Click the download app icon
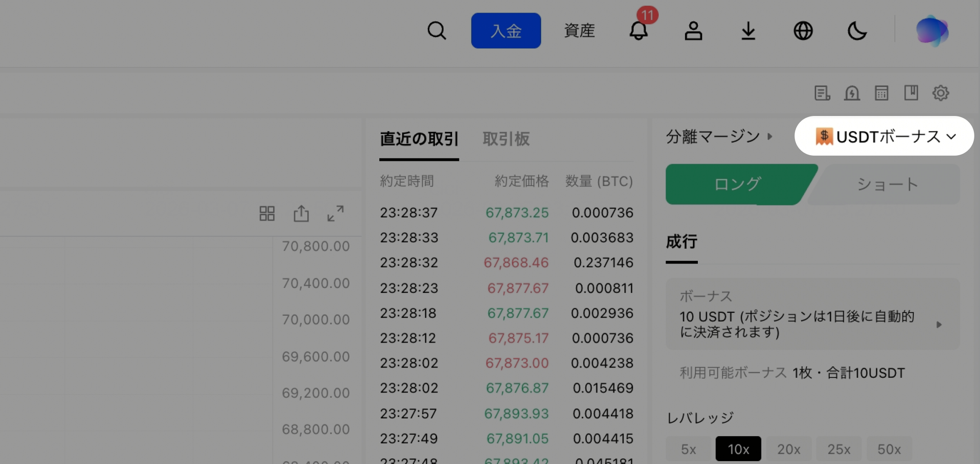 tap(748, 31)
